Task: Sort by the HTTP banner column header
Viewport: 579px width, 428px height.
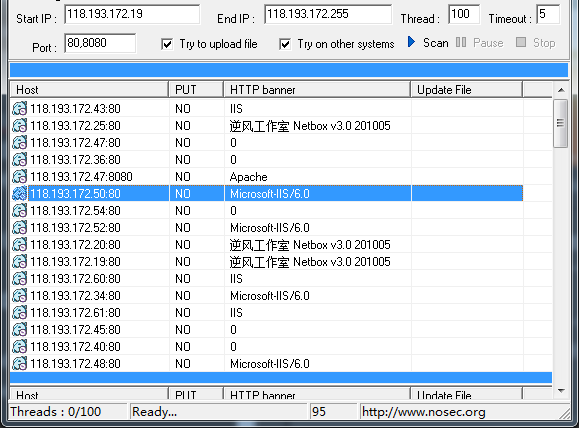Action: (x=317, y=90)
